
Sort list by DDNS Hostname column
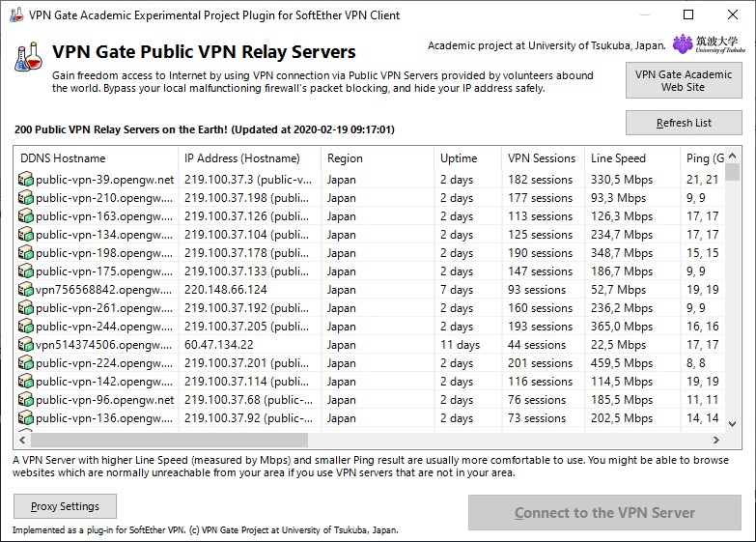(x=95, y=158)
